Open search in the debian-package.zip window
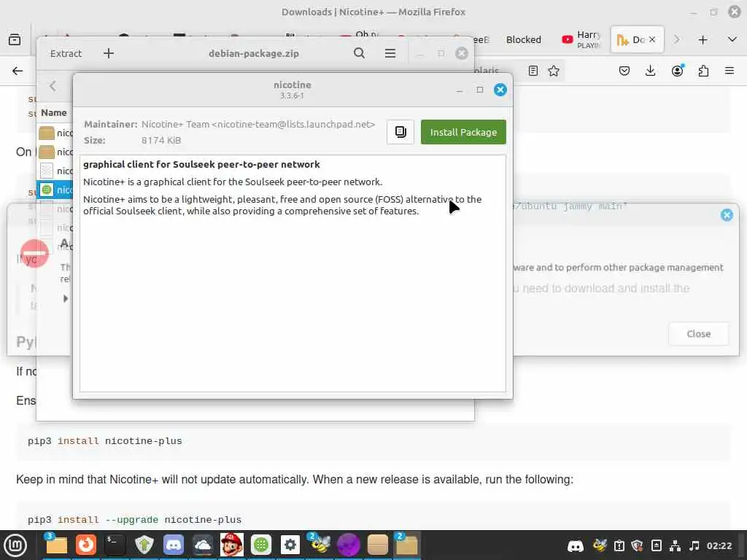This screenshot has width=747, height=560. coord(359,53)
